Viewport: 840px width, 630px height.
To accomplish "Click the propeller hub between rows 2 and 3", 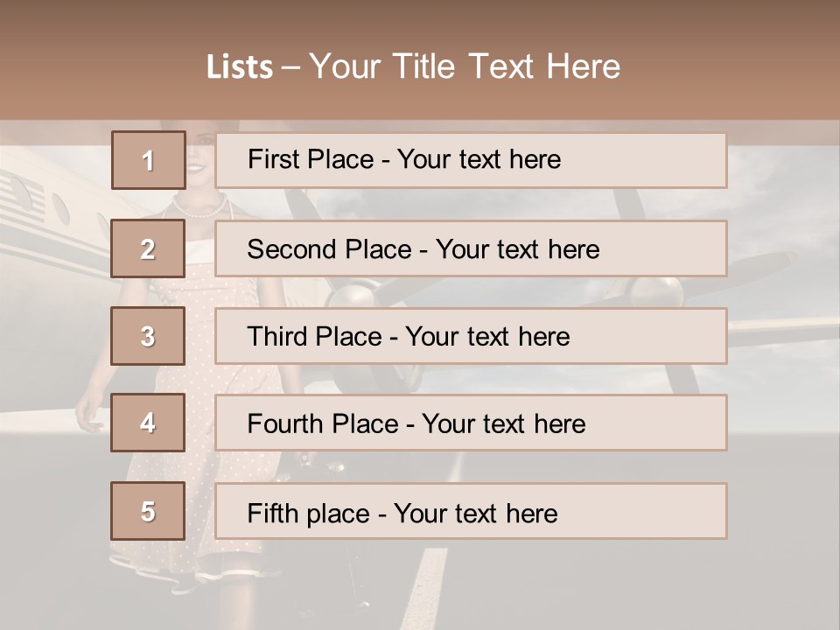I will [x=350, y=295].
